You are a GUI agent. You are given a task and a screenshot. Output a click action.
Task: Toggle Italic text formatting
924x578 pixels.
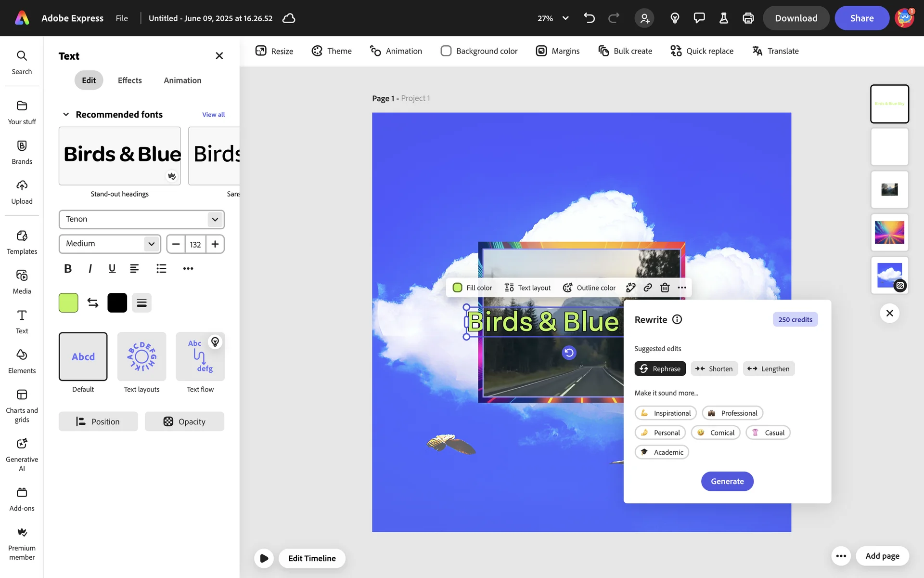pos(90,268)
